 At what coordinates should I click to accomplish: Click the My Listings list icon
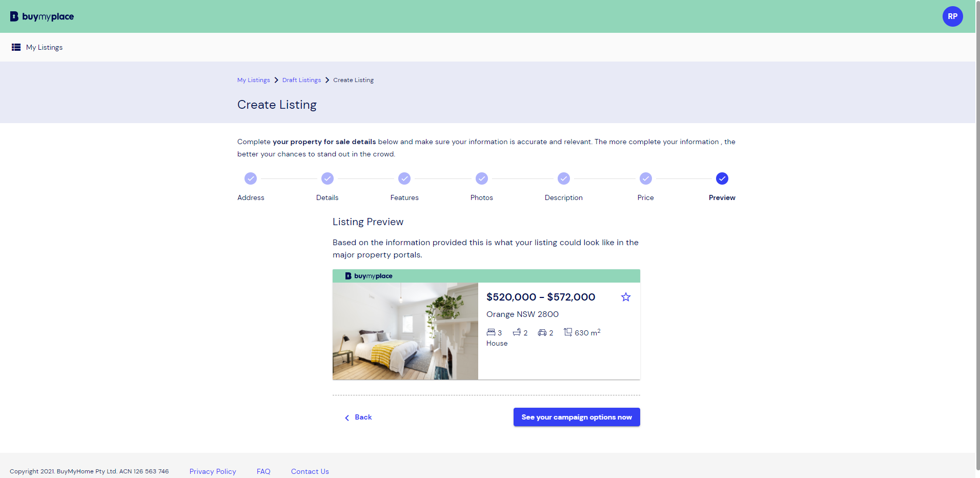tap(16, 47)
